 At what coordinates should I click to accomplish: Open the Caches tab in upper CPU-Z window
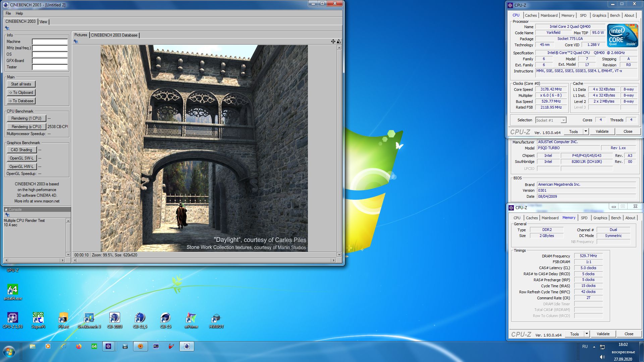point(531,15)
